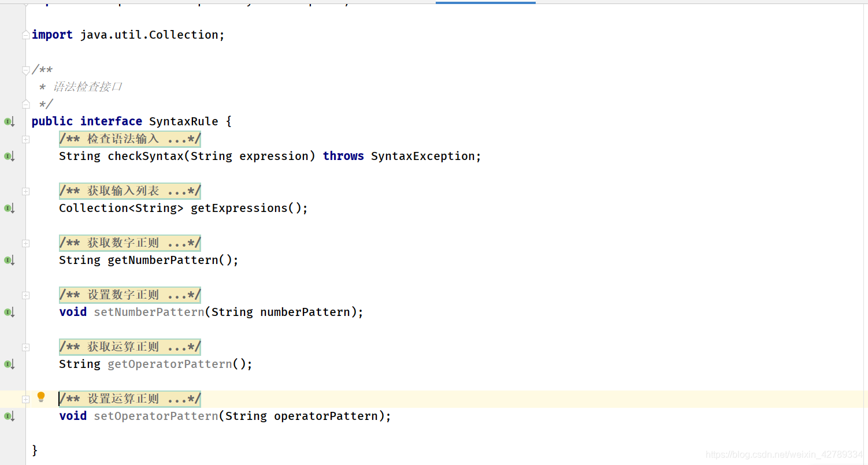Click the throws keyword
Image resolution: width=868 pixels, height=465 pixels.
point(343,156)
